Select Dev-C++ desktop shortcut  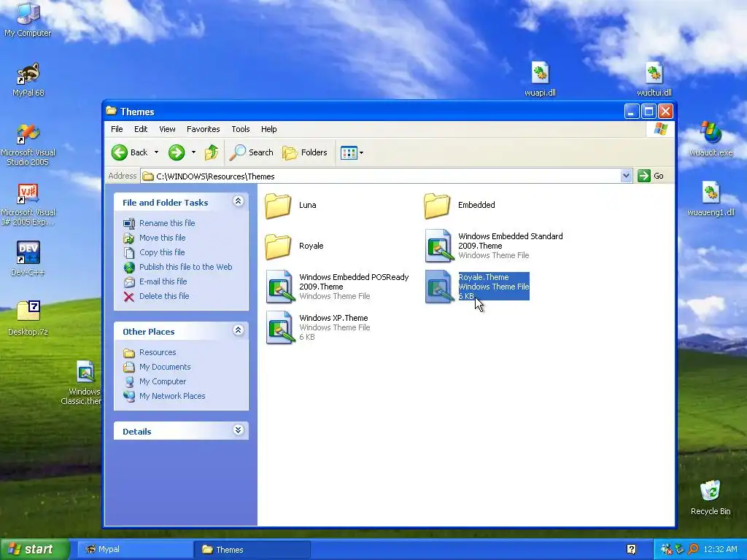point(28,259)
